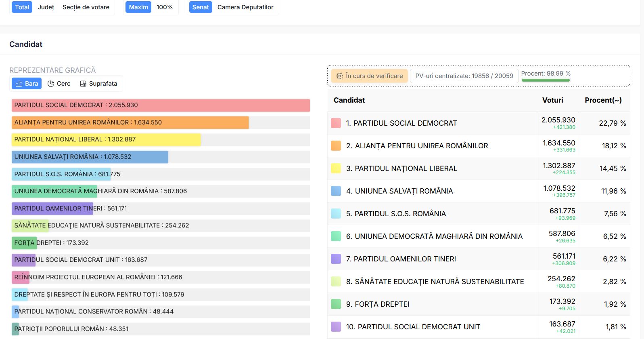Viewport: 644px width, 339px height.
Task: Click table row 2. ALIANȚA PENTRU UNIREA ROMÂNILOR
Action: [x=479, y=146]
